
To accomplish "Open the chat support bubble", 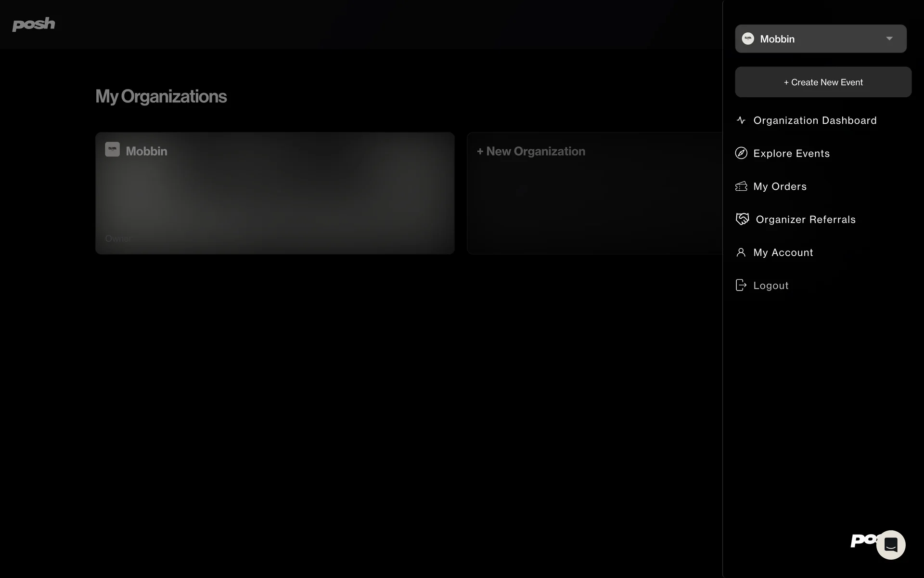I will click(890, 545).
